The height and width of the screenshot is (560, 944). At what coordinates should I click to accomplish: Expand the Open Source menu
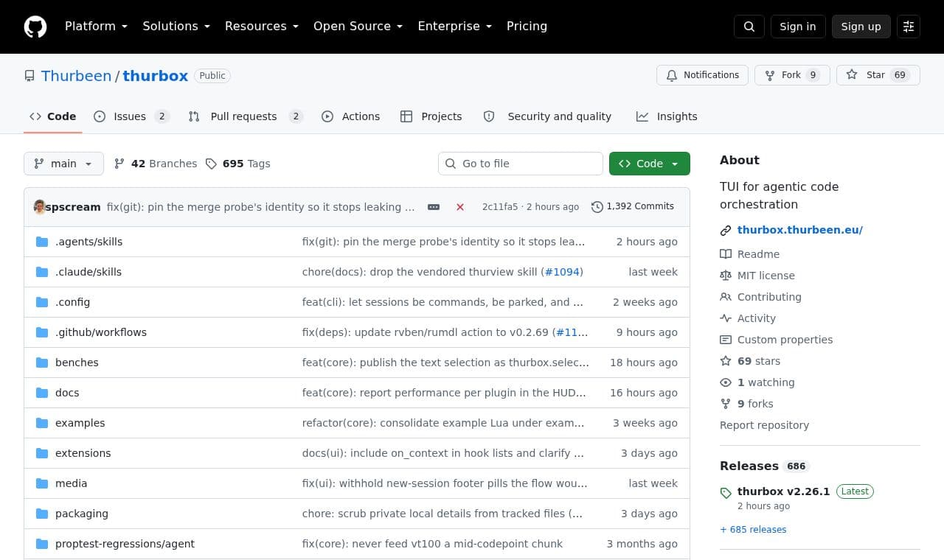(x=358, y=27)
